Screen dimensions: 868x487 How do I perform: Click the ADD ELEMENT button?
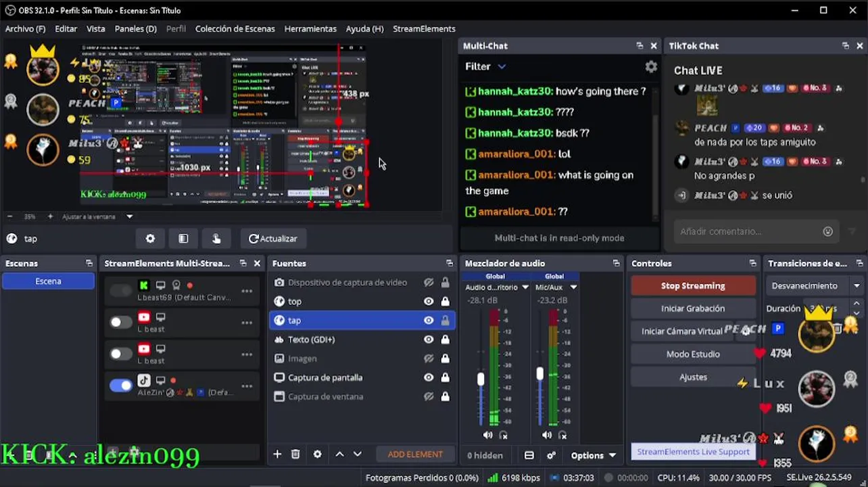(x=415, y=454)
